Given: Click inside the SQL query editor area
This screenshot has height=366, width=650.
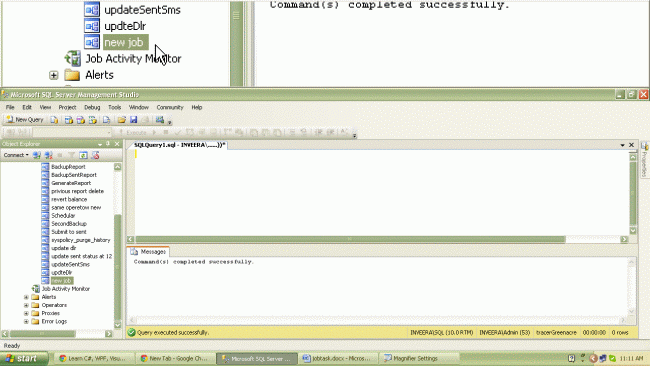Looking at the screenshot, I should click(x=381, y=193).
